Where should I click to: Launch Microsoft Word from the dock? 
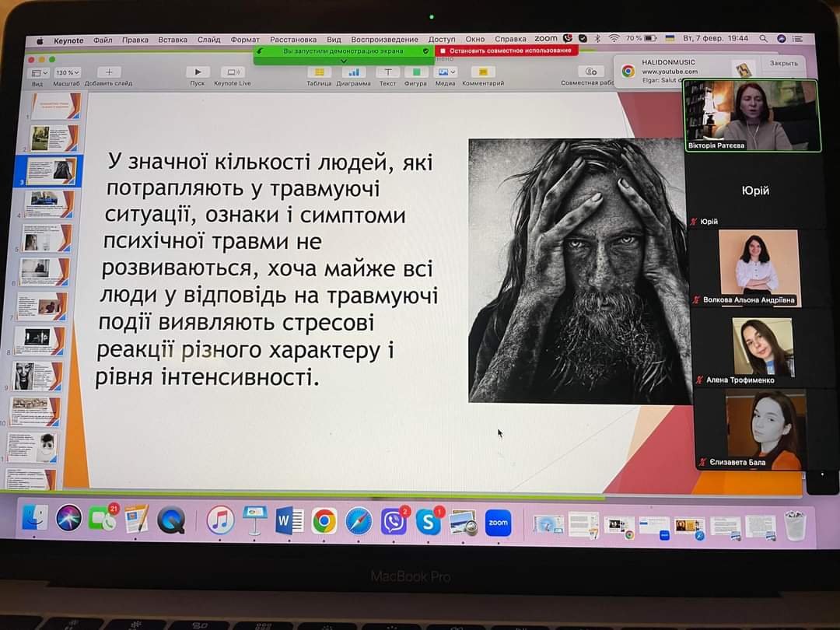click(x=289, y=521)
